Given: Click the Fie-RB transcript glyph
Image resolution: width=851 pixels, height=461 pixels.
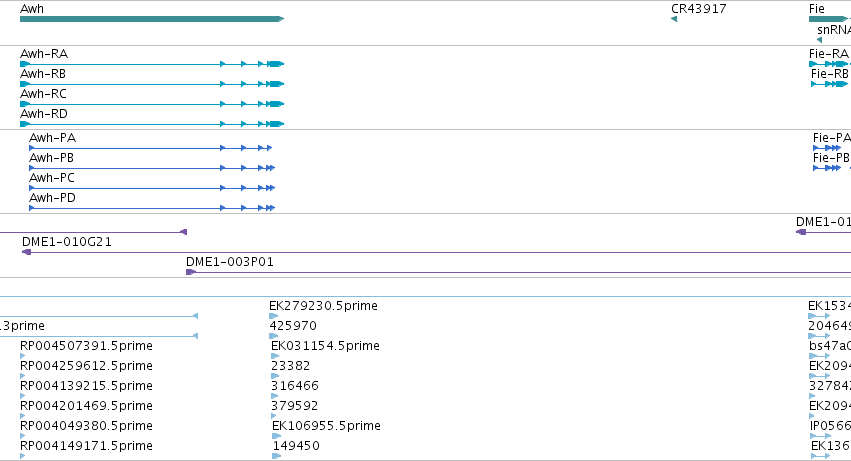Looking at the screenshot, I should [x=829, y=84].
